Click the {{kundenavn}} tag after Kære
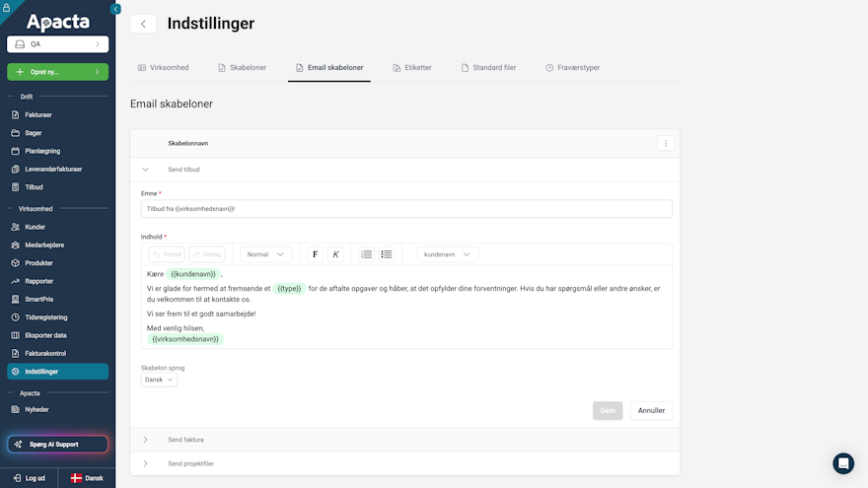This screenshot has height=488, width=868. [x=193, y=274]
